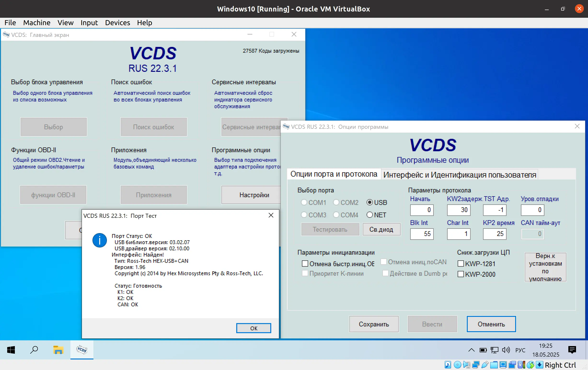Select the COM3 port radio button

click(304, 215)
